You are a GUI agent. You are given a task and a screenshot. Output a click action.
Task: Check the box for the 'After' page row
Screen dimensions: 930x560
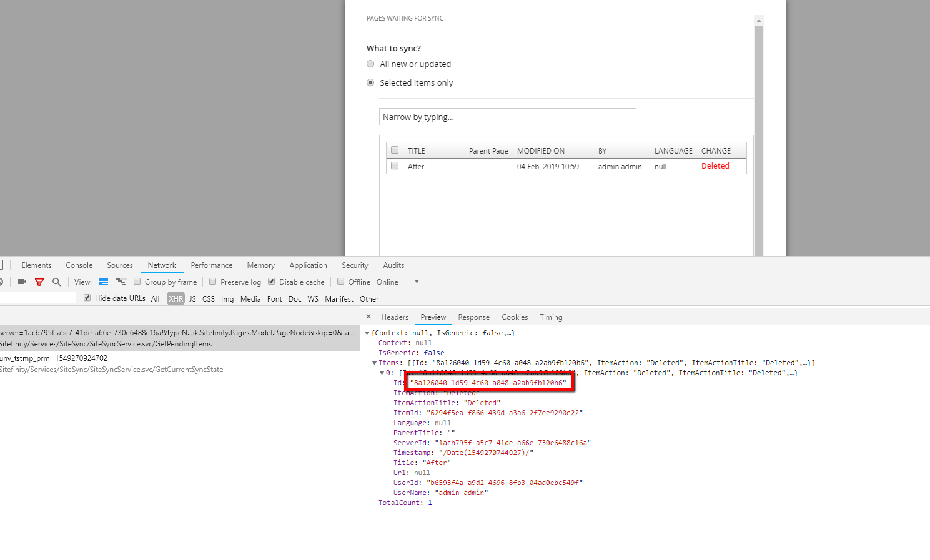(395, 166)
